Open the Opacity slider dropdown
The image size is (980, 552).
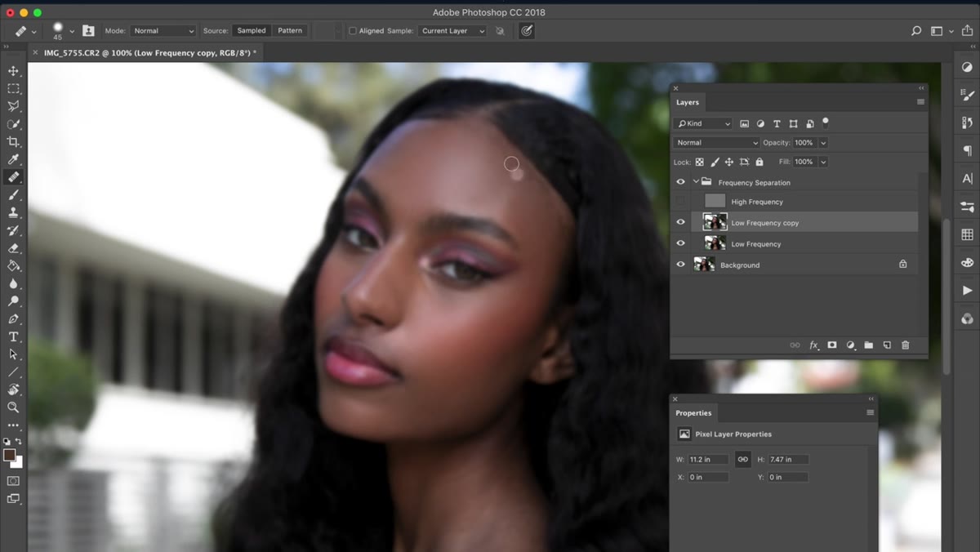coord(823,143)
